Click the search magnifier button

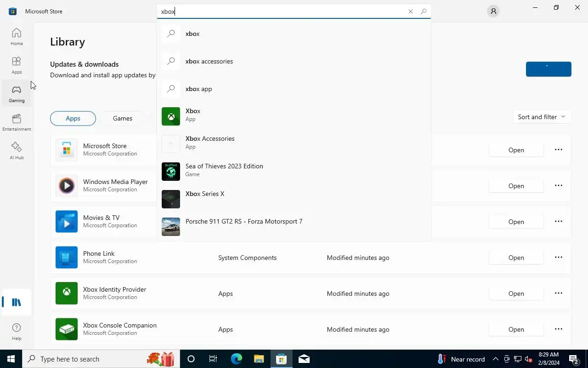tap(424, 11)
